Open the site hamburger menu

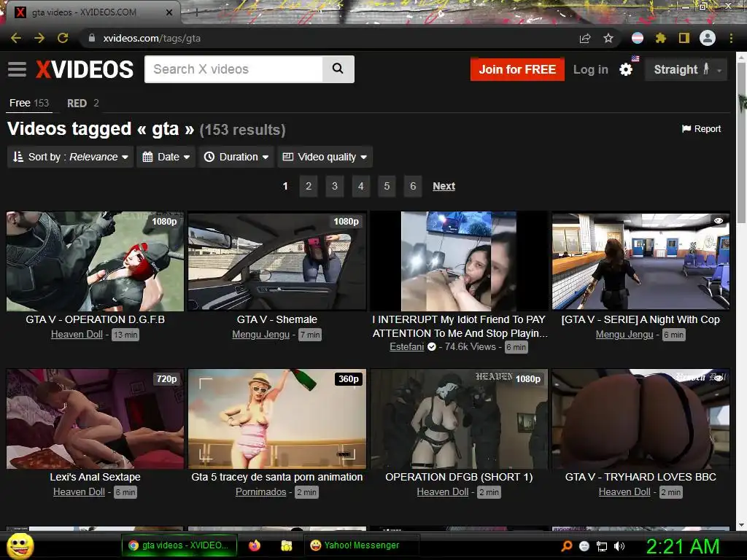[18, 69]
